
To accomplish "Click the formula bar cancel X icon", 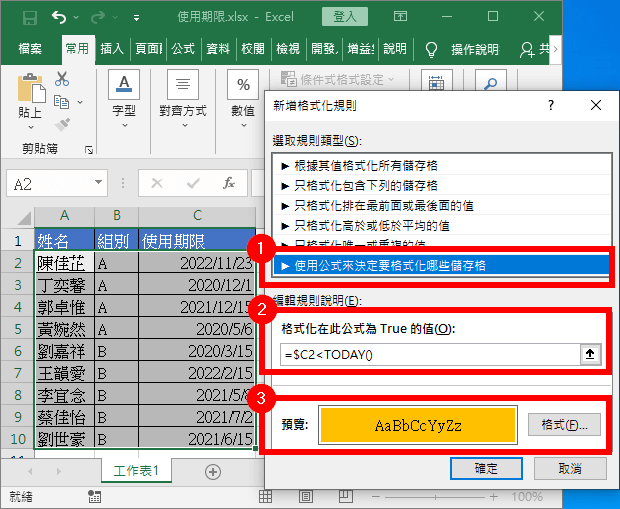I will 157,183.
